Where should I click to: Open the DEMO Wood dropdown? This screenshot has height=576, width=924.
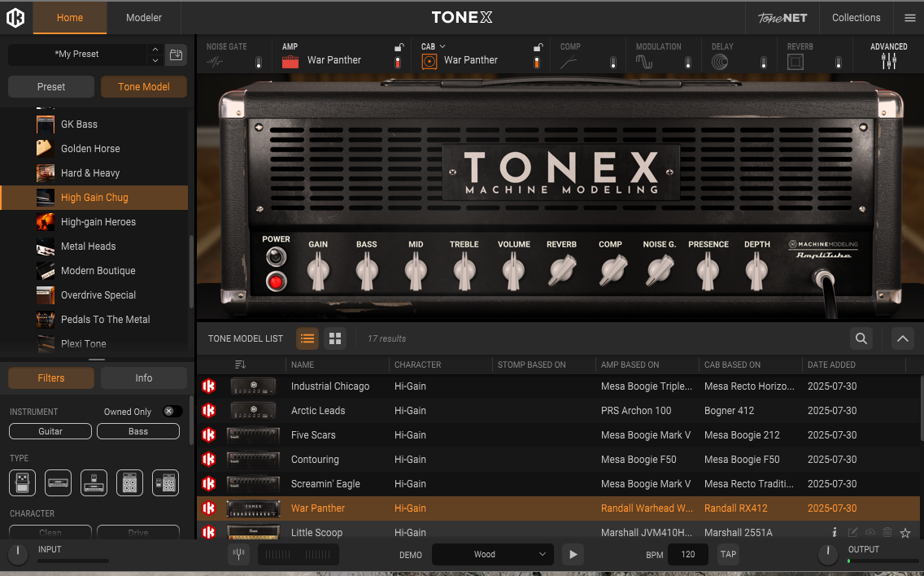(493, 554)
